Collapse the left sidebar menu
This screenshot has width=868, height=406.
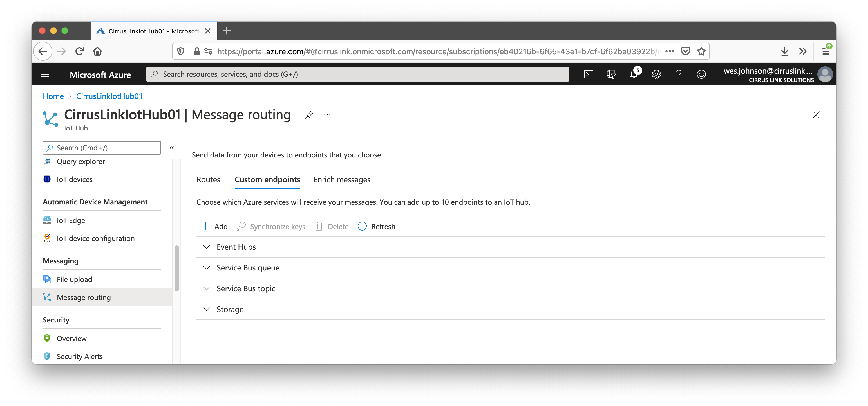click(x=171, y=148)
